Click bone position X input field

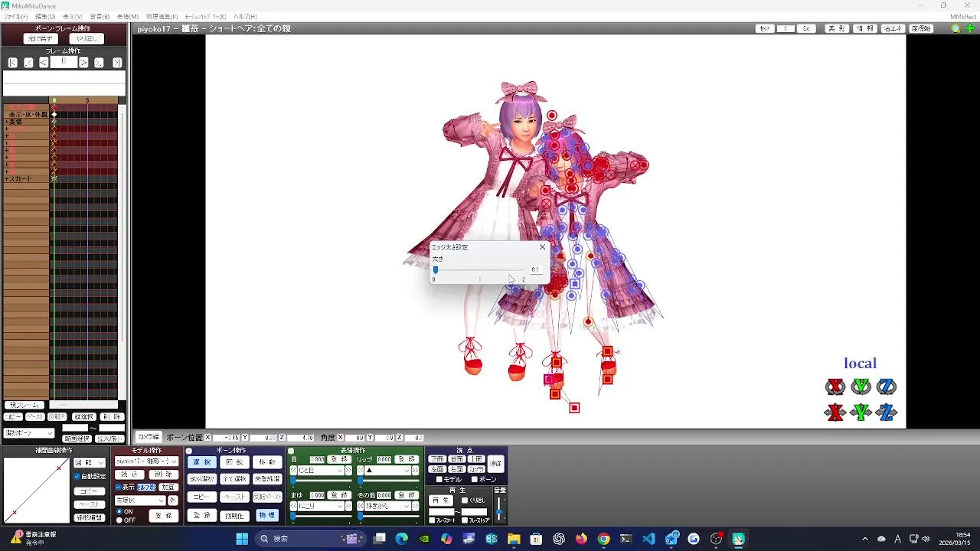pos(227,438)
